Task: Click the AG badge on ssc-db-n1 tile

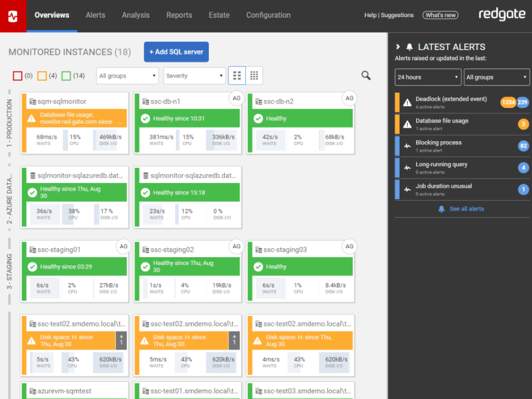Action: pyautogui.click(x=237, y=98)
